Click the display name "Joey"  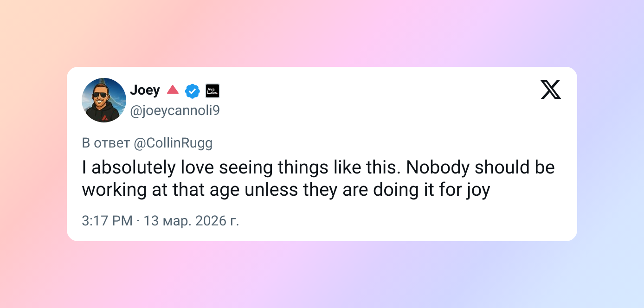tap(145, 90)
